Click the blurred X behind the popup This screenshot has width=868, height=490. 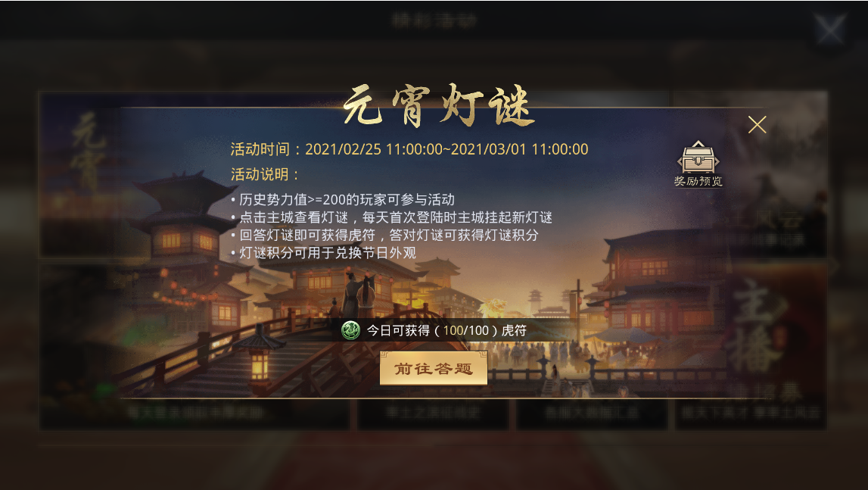click(830, 28)
